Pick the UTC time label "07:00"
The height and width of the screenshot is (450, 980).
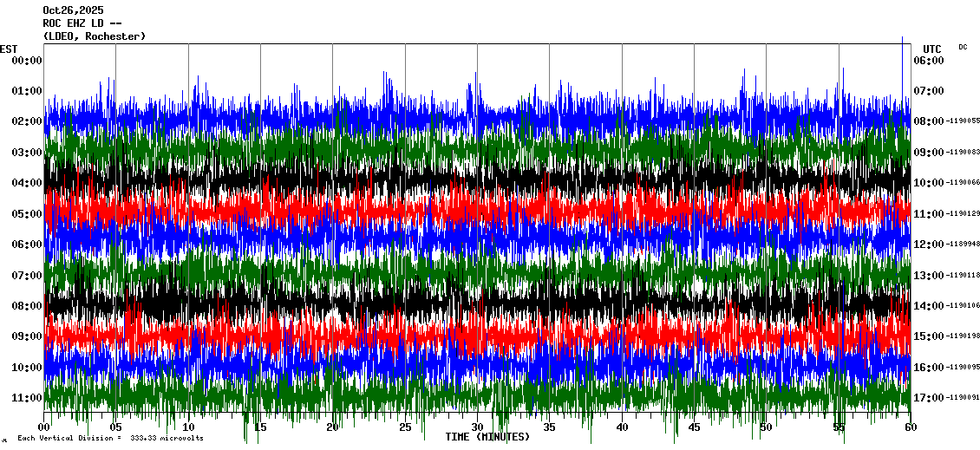tap(929, 91)
